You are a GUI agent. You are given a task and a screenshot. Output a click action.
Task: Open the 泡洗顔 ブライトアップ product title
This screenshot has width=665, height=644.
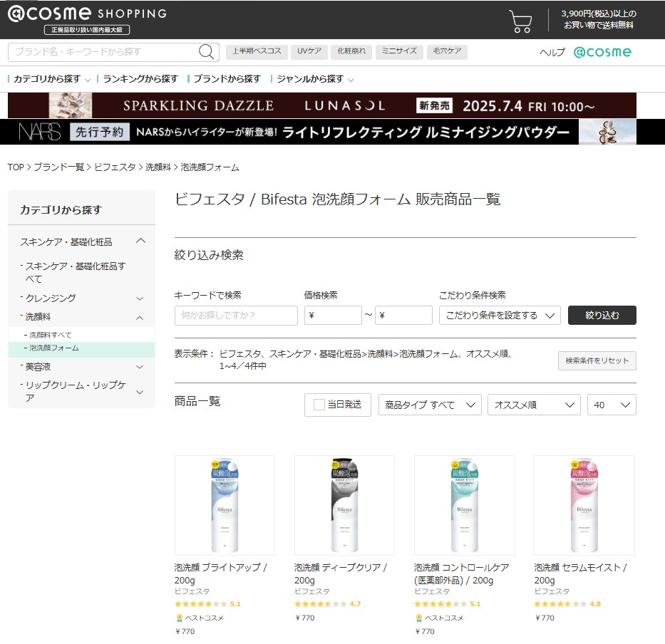click(220, 573)
